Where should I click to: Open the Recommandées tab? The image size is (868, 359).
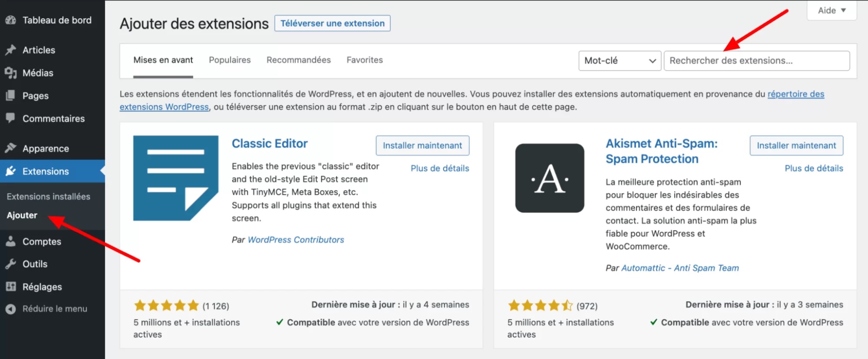tap(299, 60)
